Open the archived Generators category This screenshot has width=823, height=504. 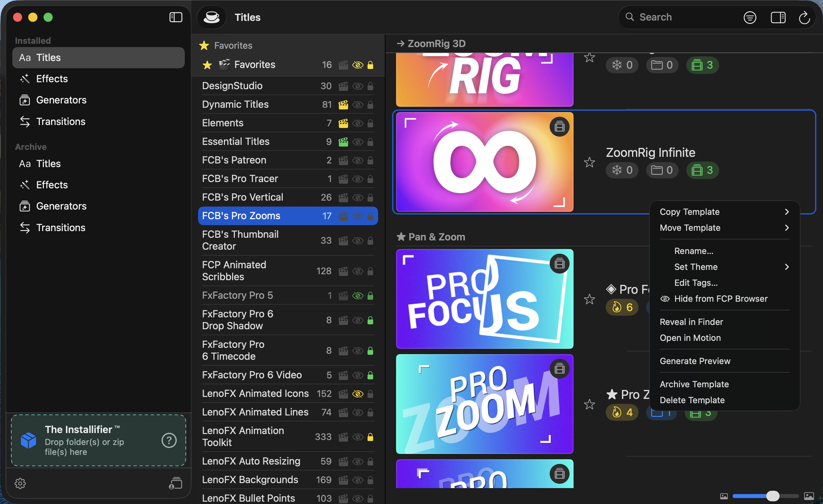[x=61, y=206]
